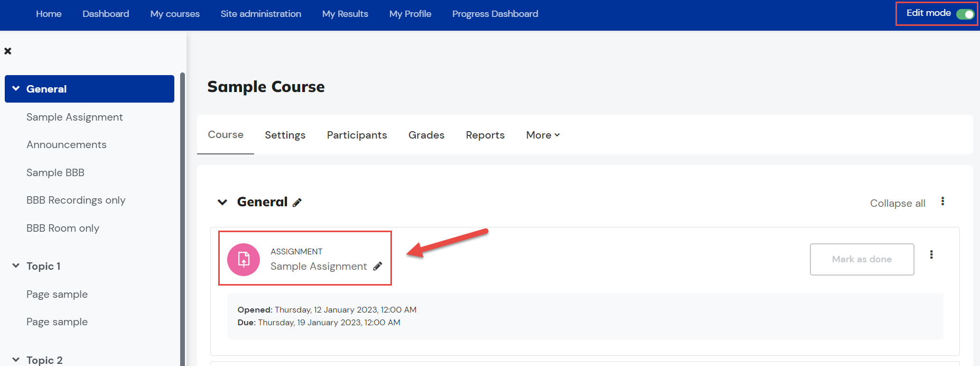
Task: Click the Opened date line
Action: [327, 309]
